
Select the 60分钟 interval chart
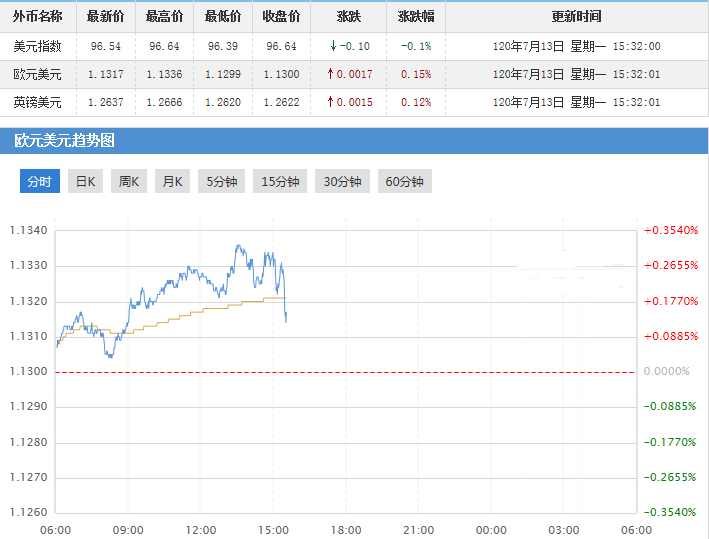tap(404, 181)
